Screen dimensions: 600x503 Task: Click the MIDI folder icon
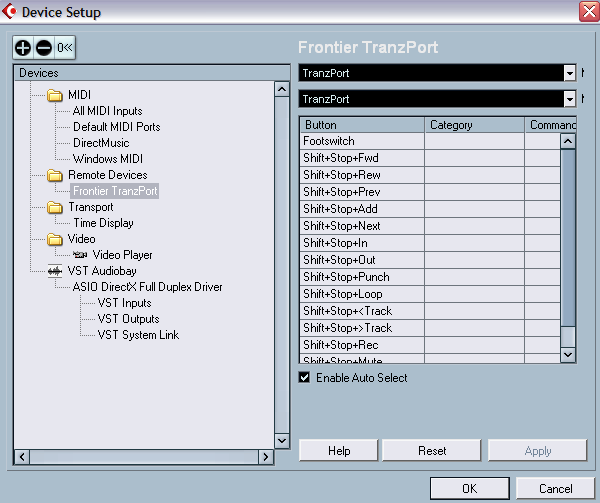click(55, 95)
